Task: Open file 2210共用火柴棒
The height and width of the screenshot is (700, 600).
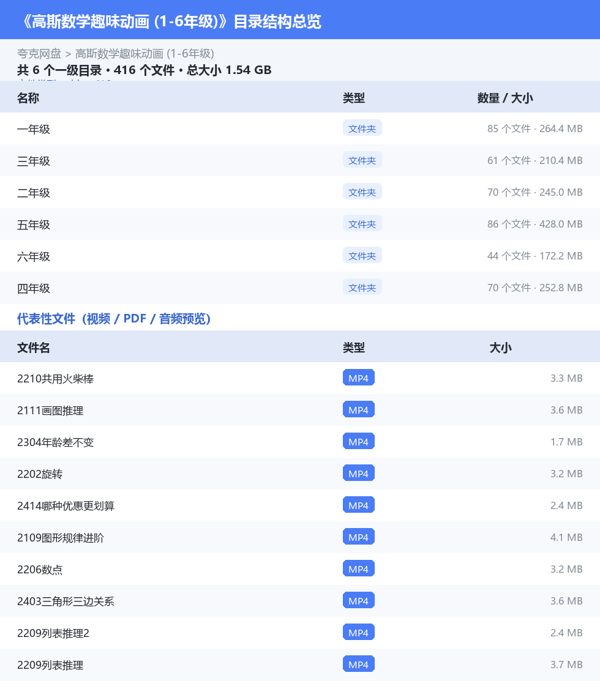Action: (x=55, y=379)
